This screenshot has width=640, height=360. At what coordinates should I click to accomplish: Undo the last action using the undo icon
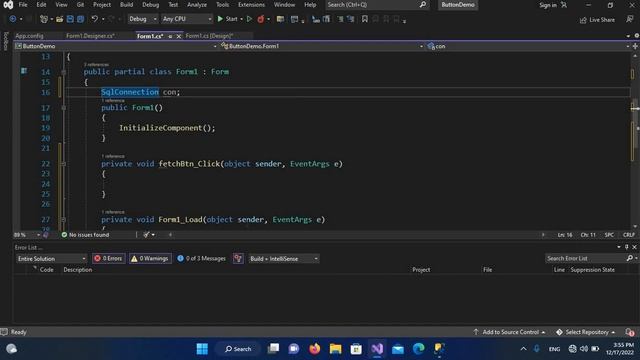95,19
